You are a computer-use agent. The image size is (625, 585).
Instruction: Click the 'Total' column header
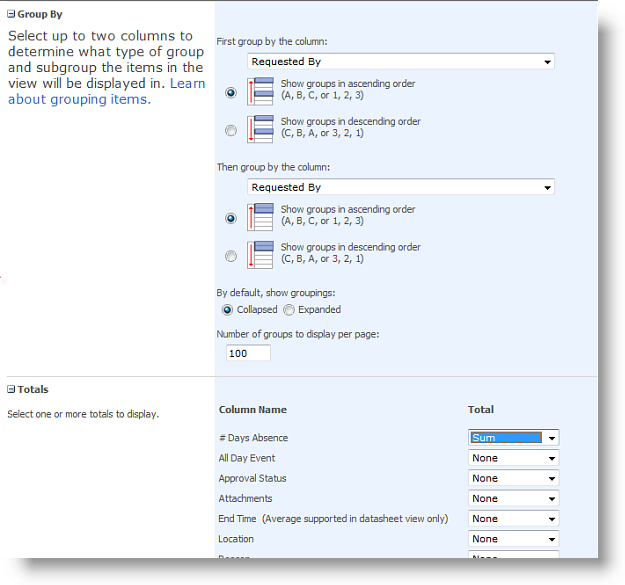[x=481, y=410]
